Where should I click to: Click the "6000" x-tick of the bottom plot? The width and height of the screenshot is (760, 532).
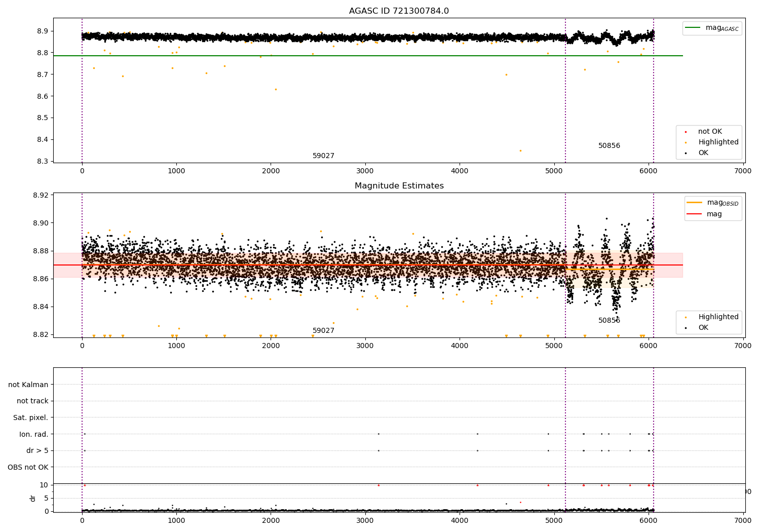(x=649, y=521)
